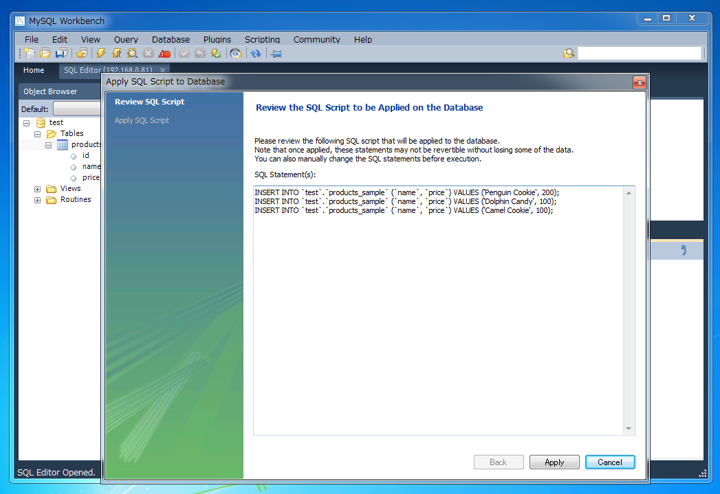Collapse the Tables folder node
Screen dimensions: 720x494
38,134
